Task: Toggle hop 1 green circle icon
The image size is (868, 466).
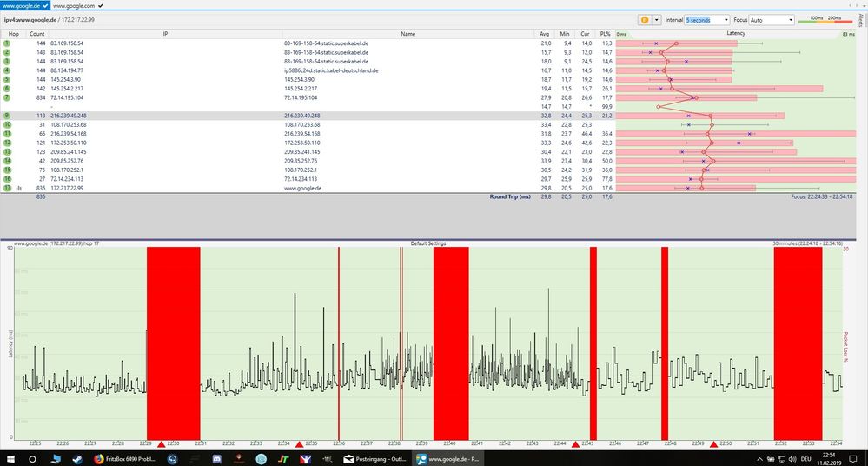Action: [7, 43]
